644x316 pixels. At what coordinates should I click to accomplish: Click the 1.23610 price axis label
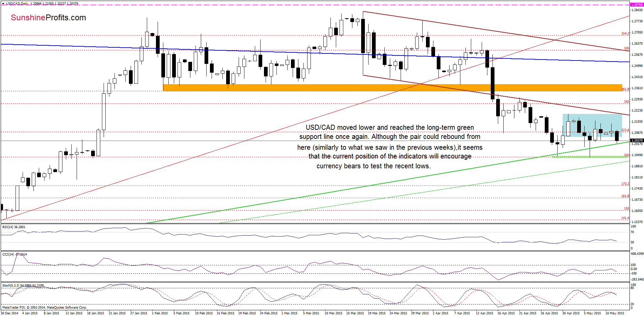[x=637, y=88]
